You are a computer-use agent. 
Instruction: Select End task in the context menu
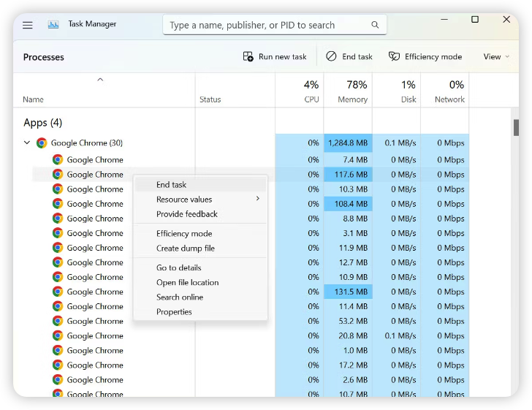(x=200, y=185)
